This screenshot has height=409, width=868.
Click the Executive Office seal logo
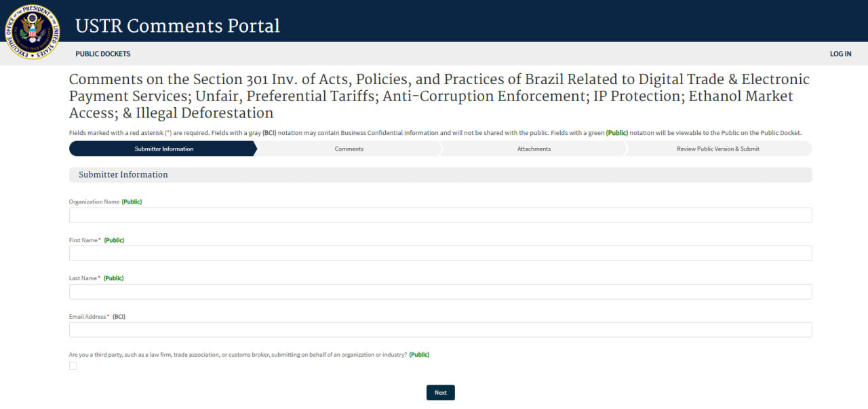(32, 32)
